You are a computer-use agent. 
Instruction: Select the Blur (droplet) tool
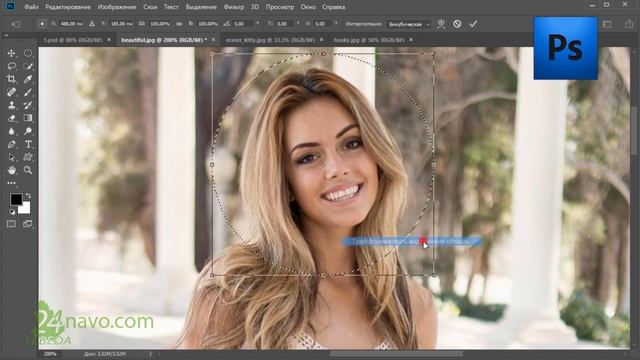11,131
